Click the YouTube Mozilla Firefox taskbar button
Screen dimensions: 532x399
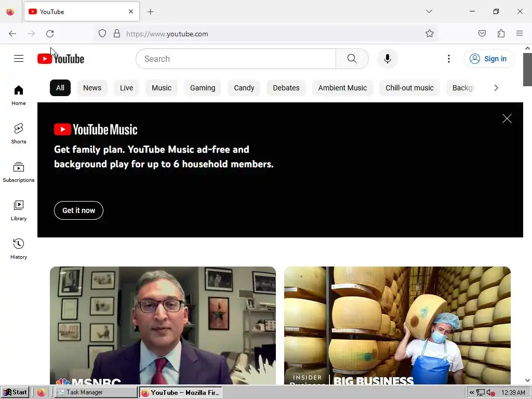coord(180,392)
